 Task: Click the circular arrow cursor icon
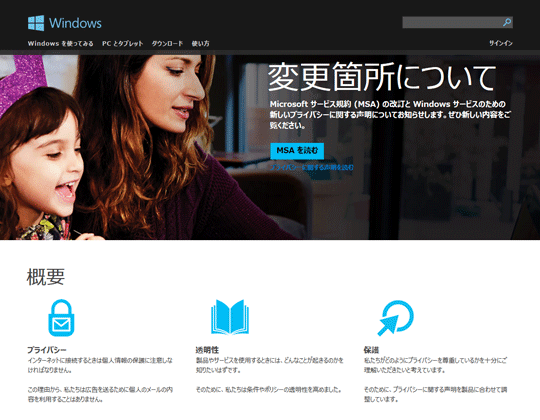point(395,318)
